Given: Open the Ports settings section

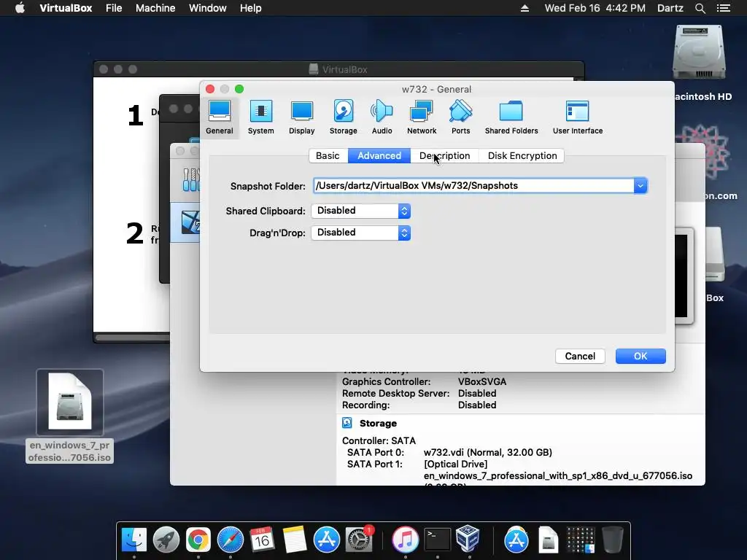Looking at the screenshot, I should pos(461,117).
